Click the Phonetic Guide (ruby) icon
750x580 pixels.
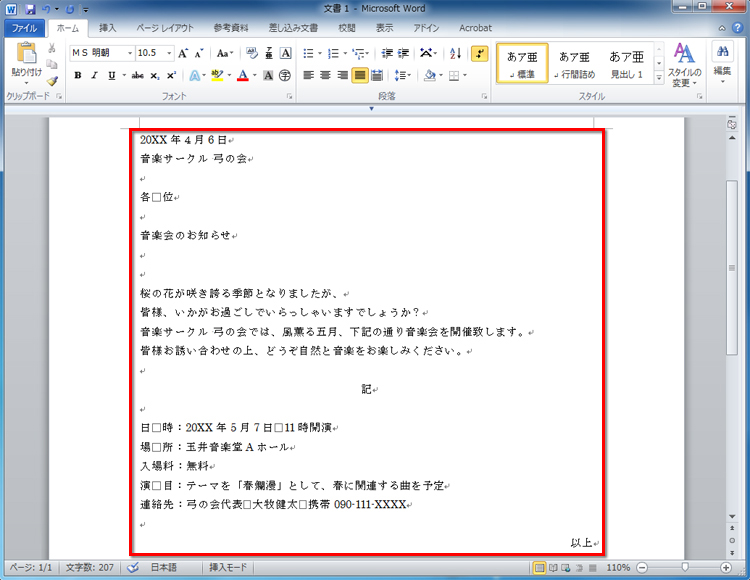coord(269,53)
